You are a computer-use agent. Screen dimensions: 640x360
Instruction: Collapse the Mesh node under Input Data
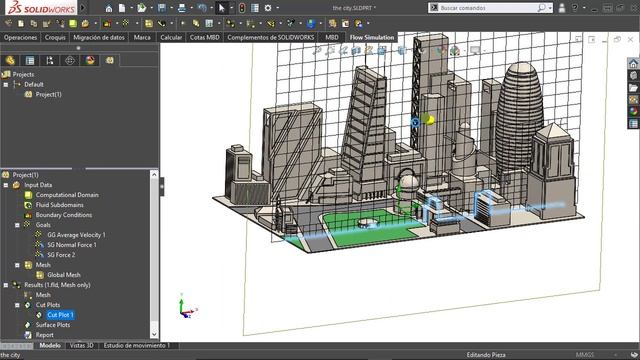click(x=17, y=265)
